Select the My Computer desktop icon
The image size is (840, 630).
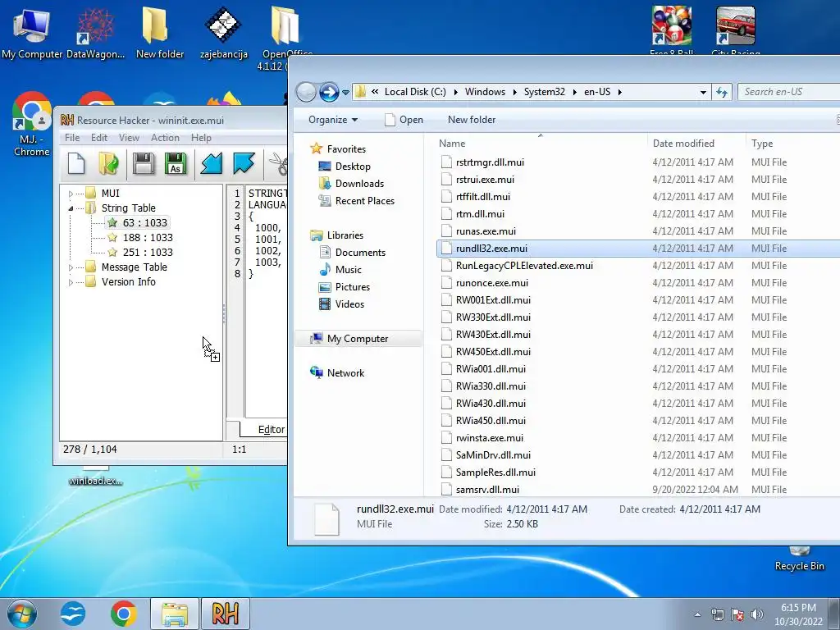click(x=32, y=33)
